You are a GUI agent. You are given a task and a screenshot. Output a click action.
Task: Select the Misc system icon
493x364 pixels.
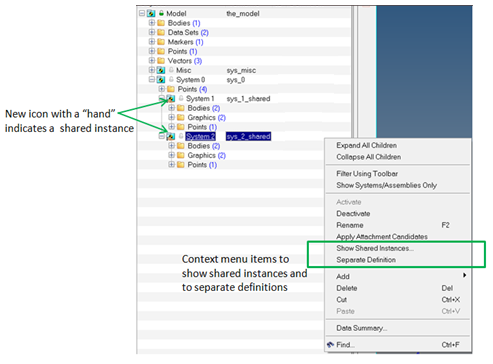click(161, 70)
